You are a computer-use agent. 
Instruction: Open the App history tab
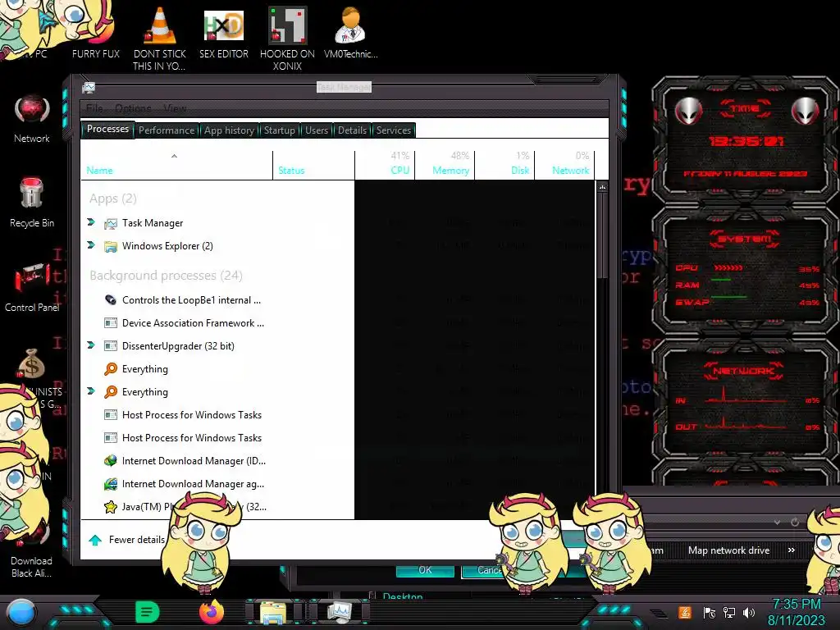coord(229,130)
